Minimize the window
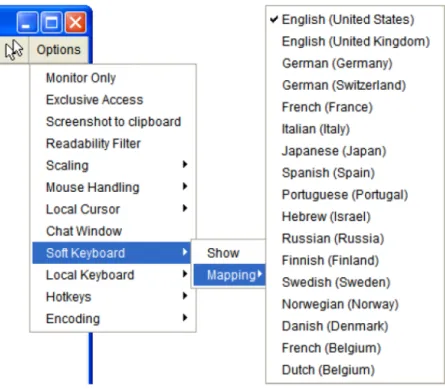 (27, 22)
